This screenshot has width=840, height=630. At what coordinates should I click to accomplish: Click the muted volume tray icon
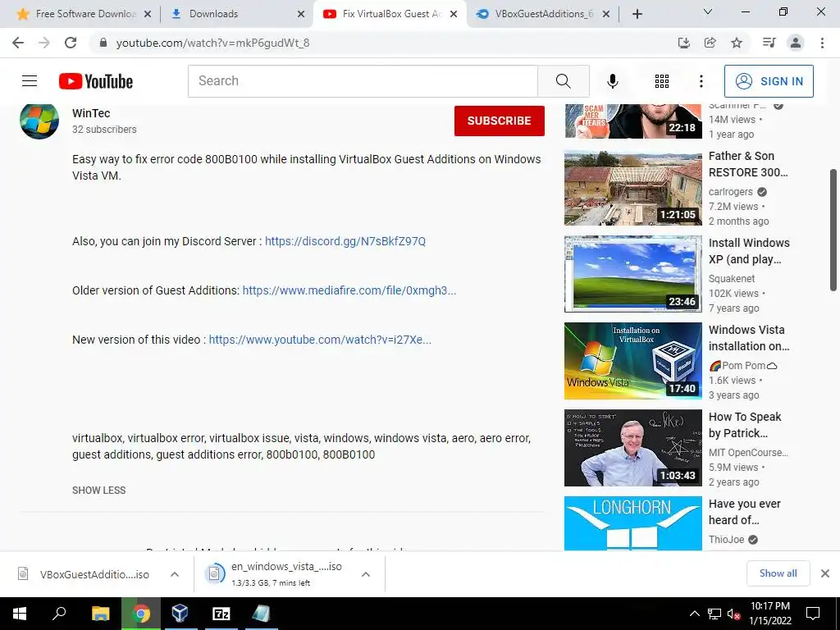733,614
